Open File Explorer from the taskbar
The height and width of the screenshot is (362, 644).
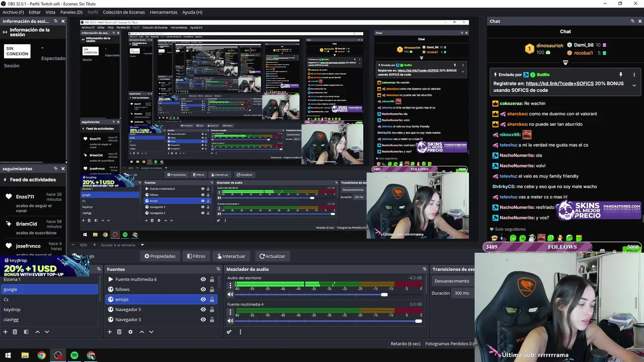pyautogui.click(x=25, y=355)
